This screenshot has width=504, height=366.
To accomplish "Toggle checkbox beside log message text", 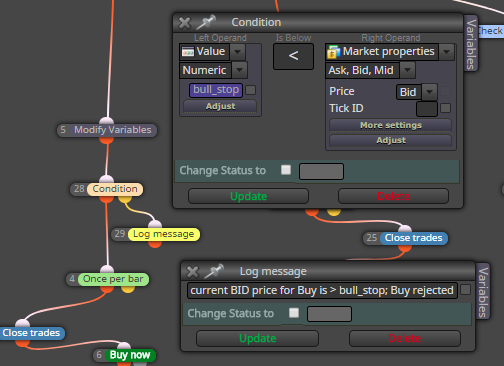I will click(465, 290).
